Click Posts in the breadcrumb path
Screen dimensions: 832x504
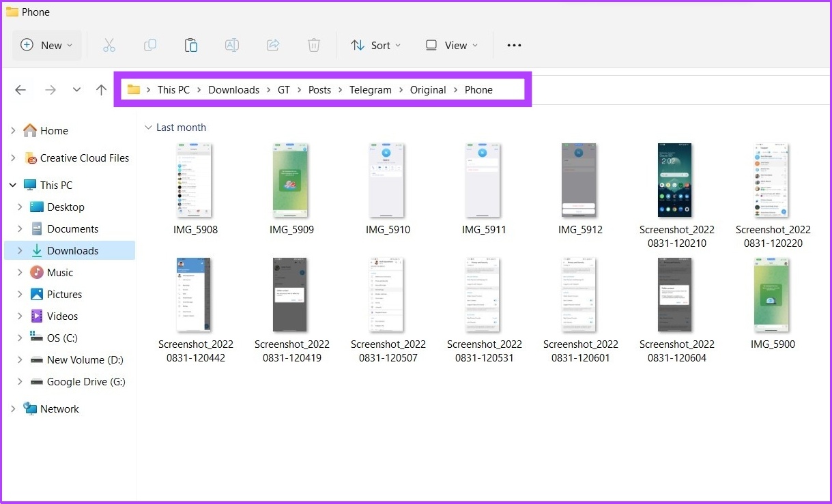coord(319,89)
